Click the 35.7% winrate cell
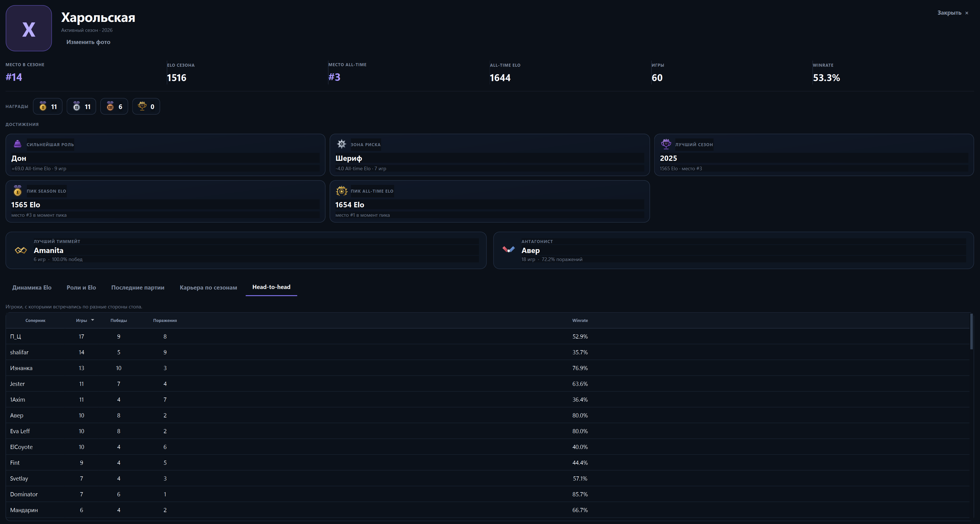Viewport: 980px width, 524px height. coord(580,352)
